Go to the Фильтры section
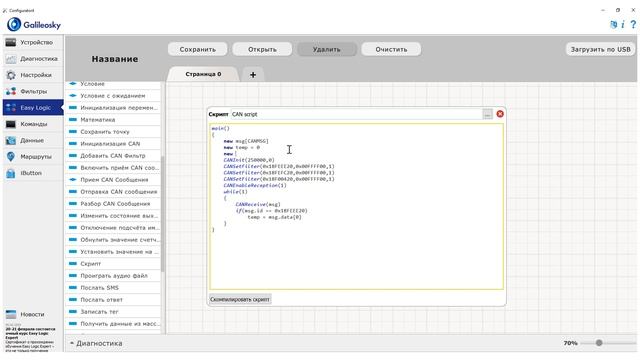Viewport: 640px width, 360px height. 33,91
